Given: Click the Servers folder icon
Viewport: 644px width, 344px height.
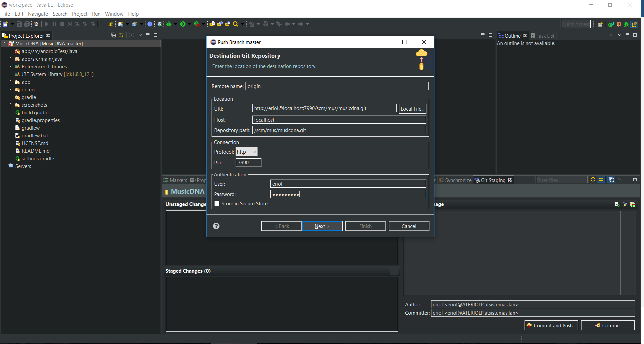Looking at the screenshot, I should click(x=11, y=166).
